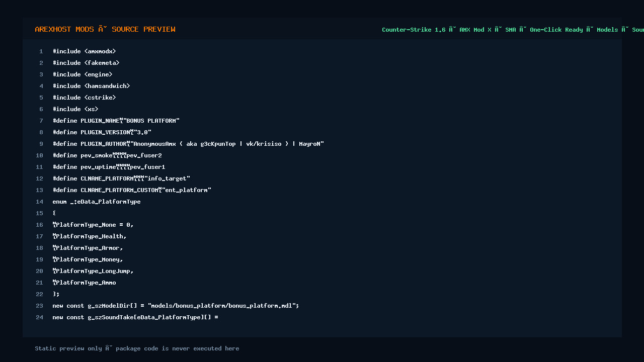Click the "PlatformType_LongJump," enum entry
Screen dimensions: 644x362
(93, 271)
